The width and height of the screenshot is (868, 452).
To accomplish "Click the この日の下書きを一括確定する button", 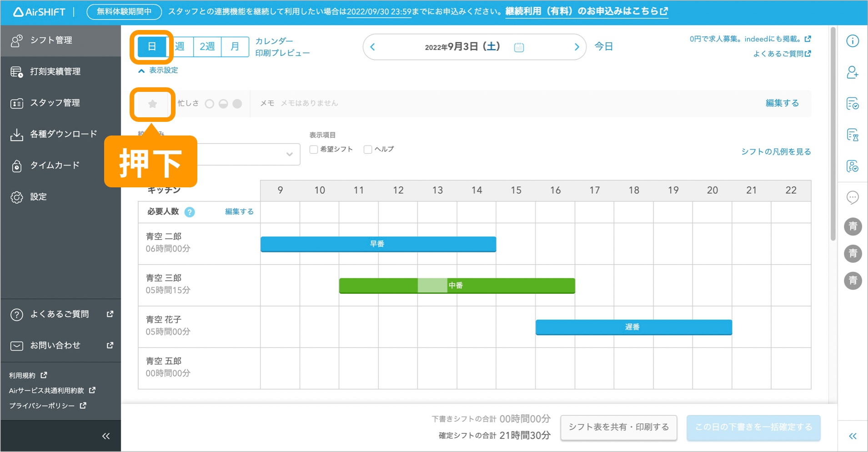I will click(753, 427).
